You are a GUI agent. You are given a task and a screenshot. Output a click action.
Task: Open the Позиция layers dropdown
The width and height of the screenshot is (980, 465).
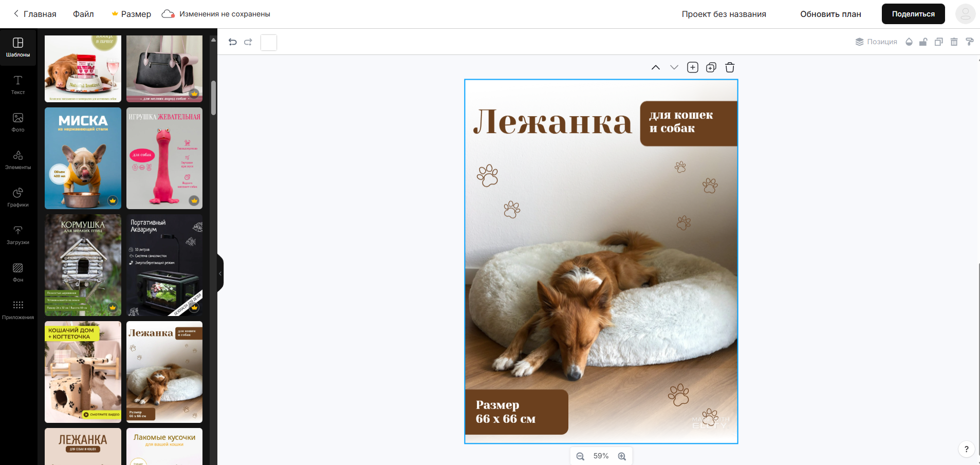pos(876,42)
